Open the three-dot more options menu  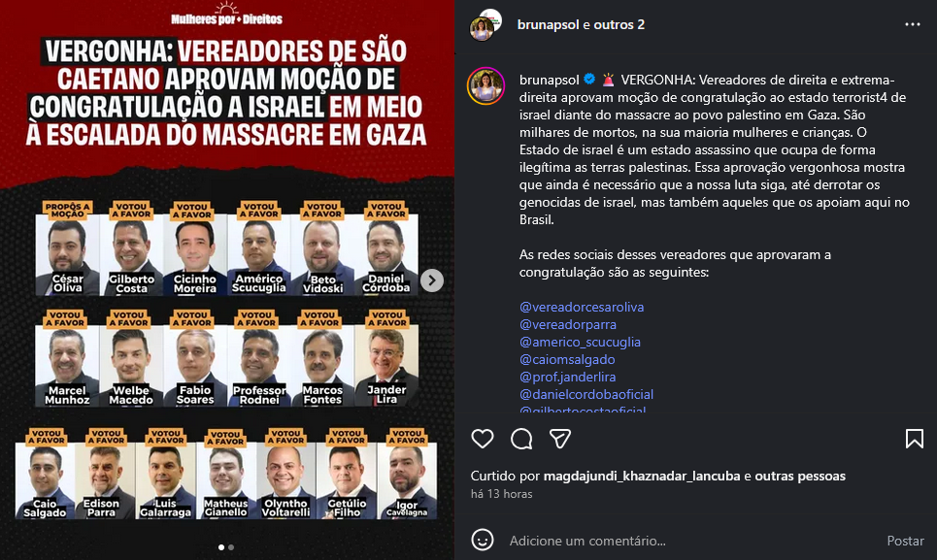[x=913, y=24]
